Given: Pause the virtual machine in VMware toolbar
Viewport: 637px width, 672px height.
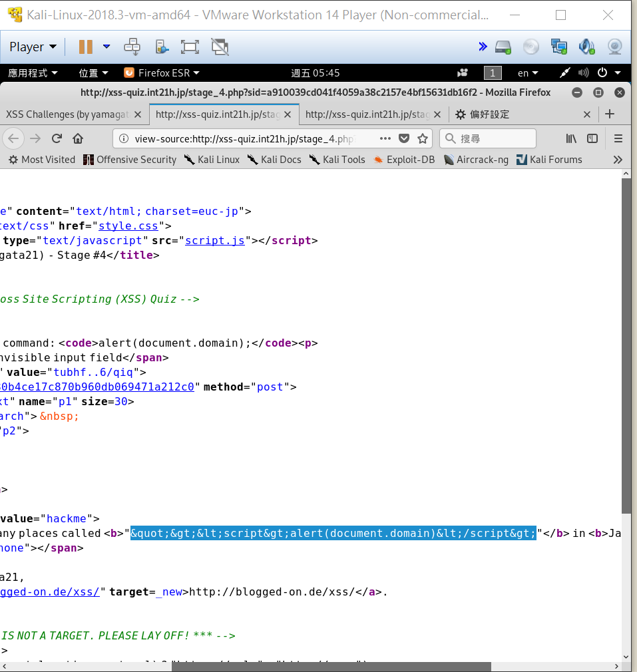Looking at the screenshot, I should (x=86, y=47).
